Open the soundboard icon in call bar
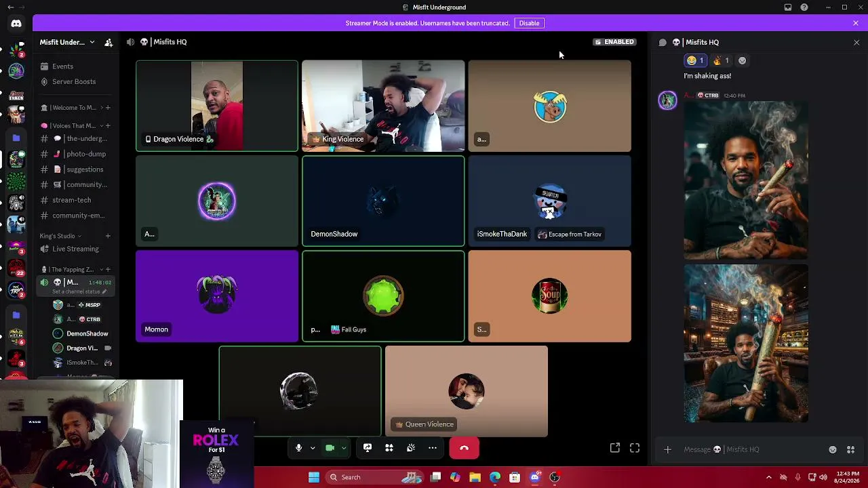The width and height of the screenshot is (868, 488). click(411, 448)
